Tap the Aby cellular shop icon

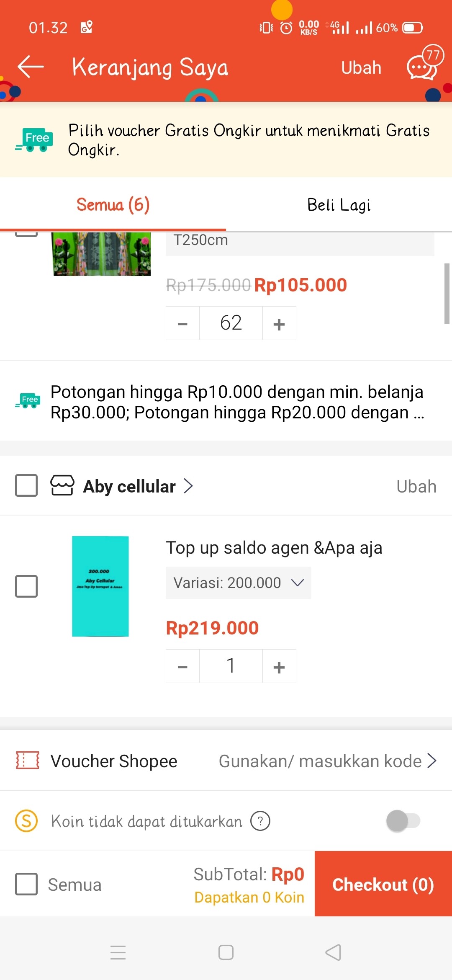[62, 486]
